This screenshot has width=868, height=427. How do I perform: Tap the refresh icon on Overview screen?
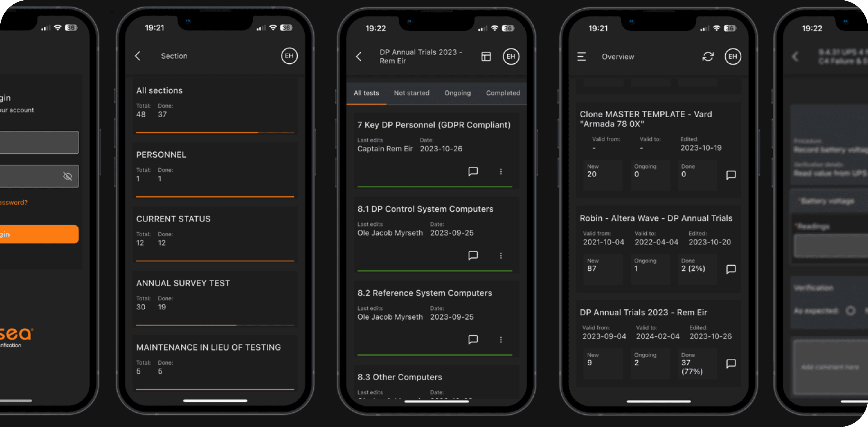(707, 56)
